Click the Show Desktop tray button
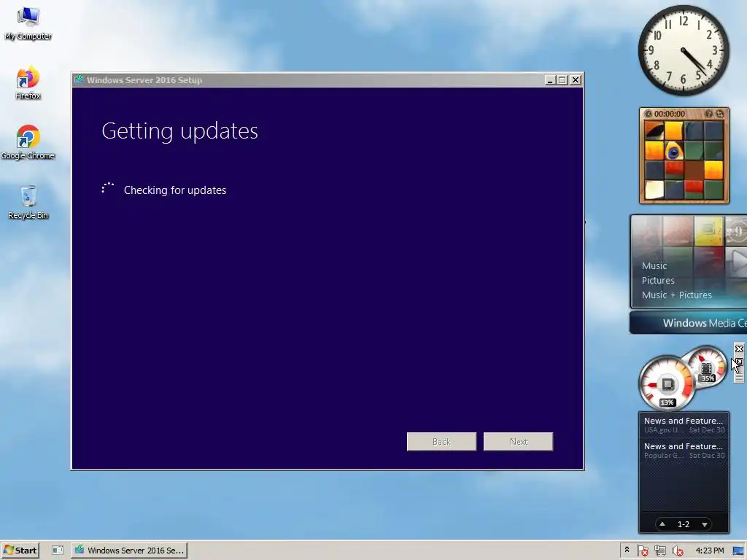Viewport: 747px width, 560px height. coord(739,551)
